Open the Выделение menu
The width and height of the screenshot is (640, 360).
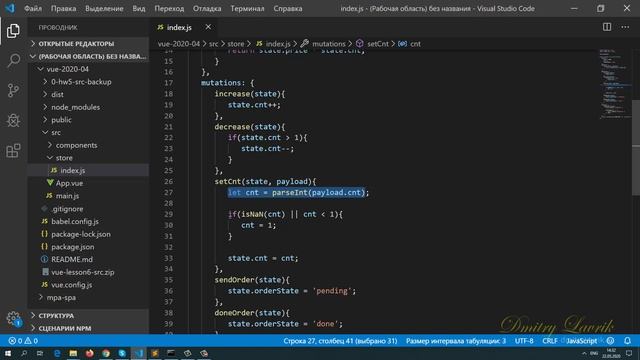(104, 9)
